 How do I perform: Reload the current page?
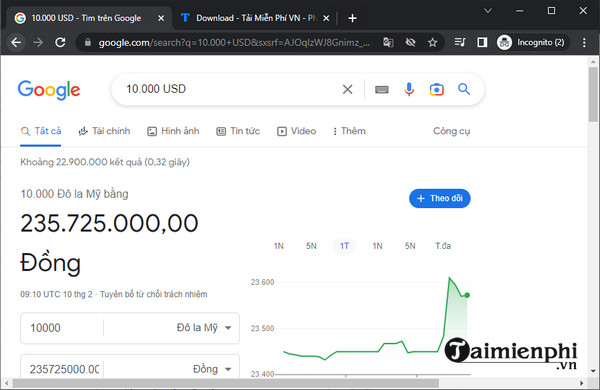pyautogui.click(x=60, y=42)
